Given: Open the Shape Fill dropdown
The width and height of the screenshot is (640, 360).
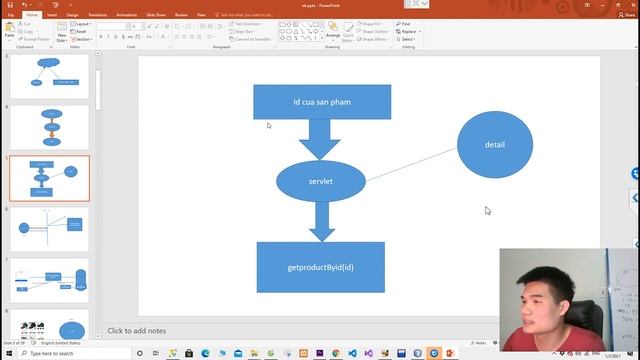Looking at the screenshot, I should coord(370,24).
